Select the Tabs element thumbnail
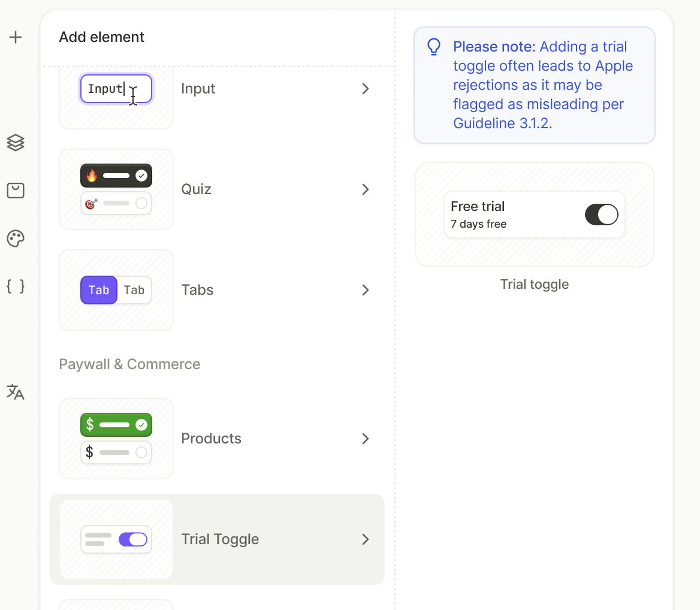The height and width of the screenshot is (610, 700). [x=116, y=290]
